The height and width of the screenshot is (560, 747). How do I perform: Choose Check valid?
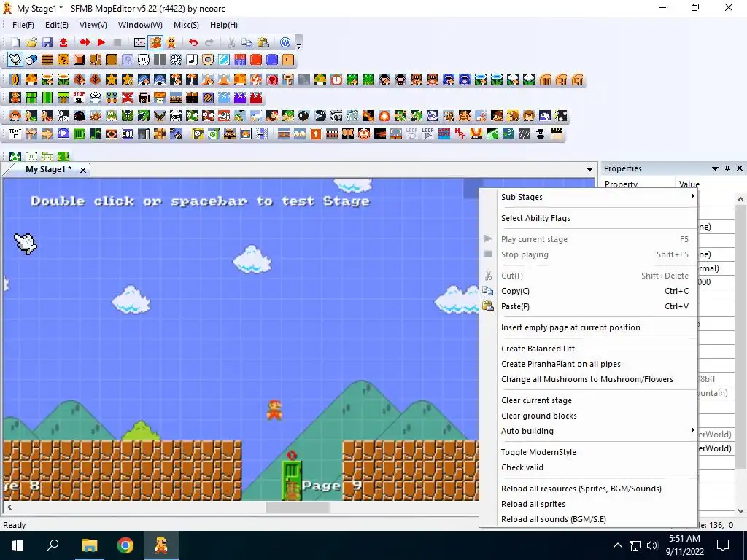(x=589, y=467)
